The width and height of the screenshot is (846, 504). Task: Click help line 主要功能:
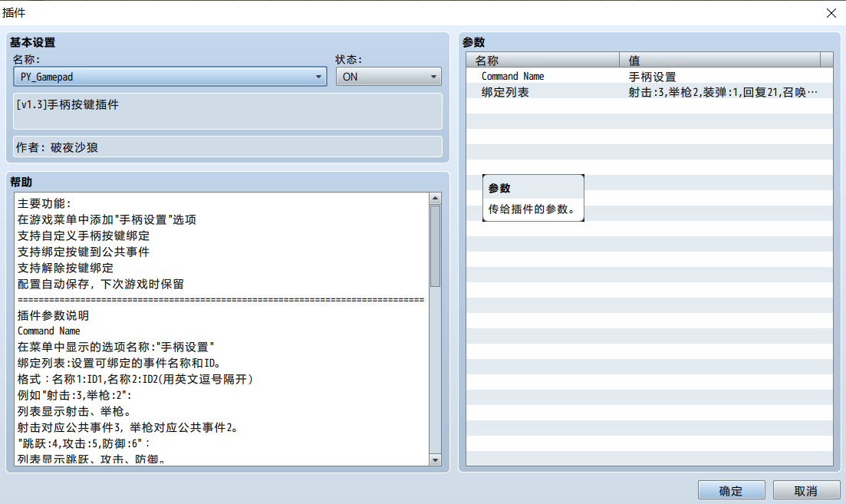click(x=44, y=203)
